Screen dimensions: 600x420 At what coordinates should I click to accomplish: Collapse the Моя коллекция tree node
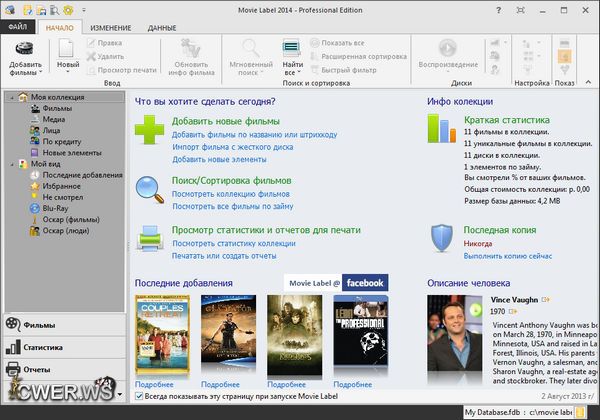click(x=11, y=97)
